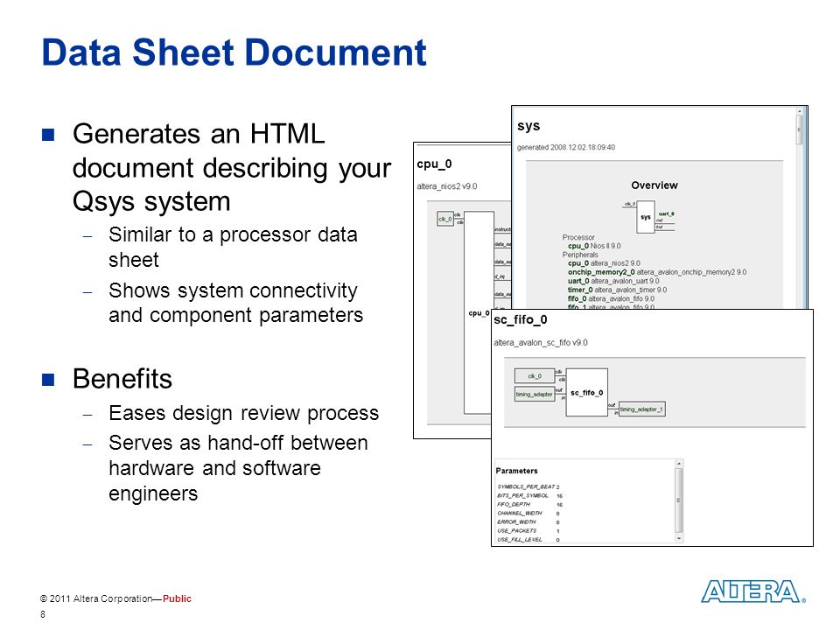This screenshot has width=840, height=630.
Task: Click the Parameters panel scrollbar thumb
Action: 679,500
